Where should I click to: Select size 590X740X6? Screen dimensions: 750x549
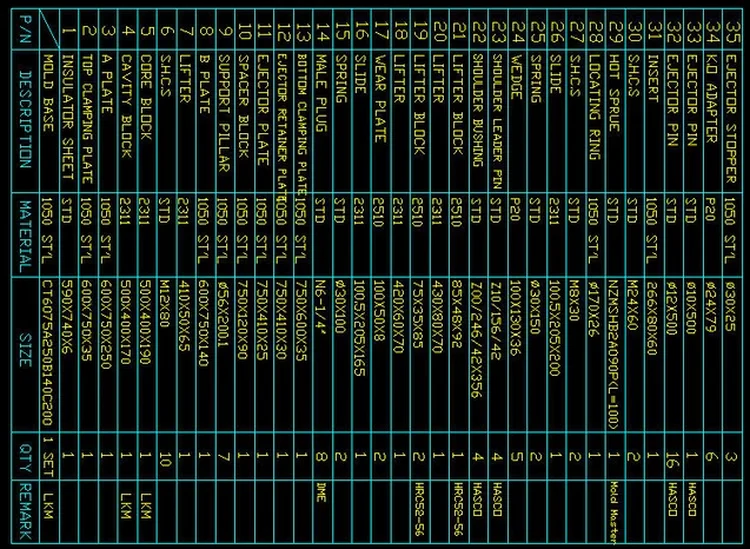pos(68,317)
